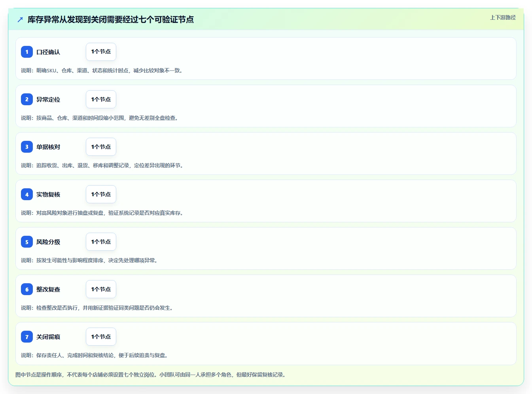Click the number 7 badge for 关闭留痕
The height and width of the screenshot is (394, 532).
point(27,337)
